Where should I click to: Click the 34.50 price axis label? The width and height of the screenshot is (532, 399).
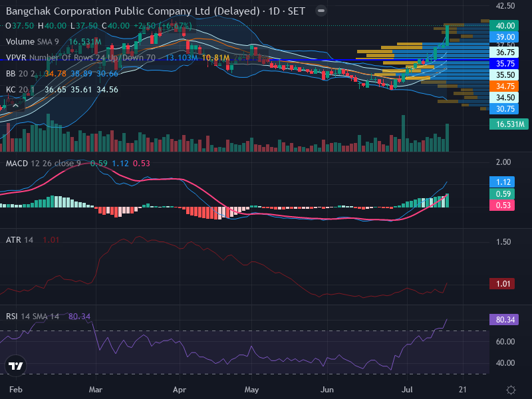click(x=504, y=98)
